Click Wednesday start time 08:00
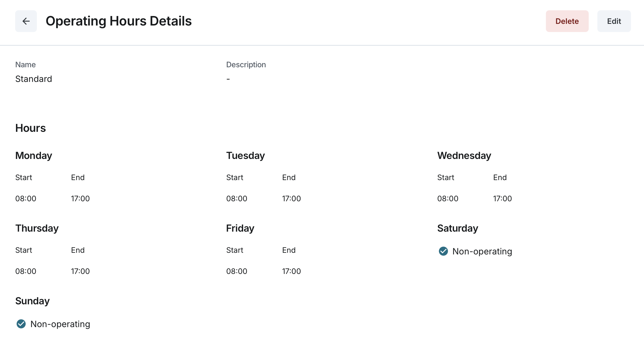The image size is (644, 345). [448, 199]
